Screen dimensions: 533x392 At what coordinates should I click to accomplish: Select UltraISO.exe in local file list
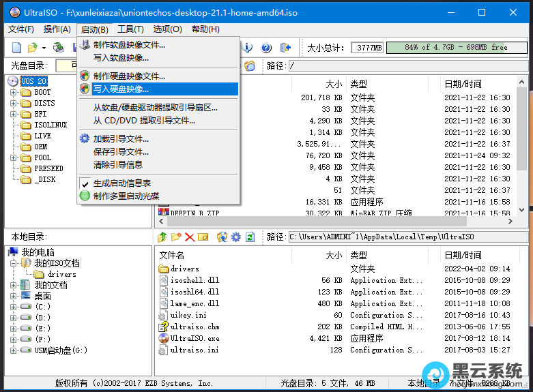(195, 338)
